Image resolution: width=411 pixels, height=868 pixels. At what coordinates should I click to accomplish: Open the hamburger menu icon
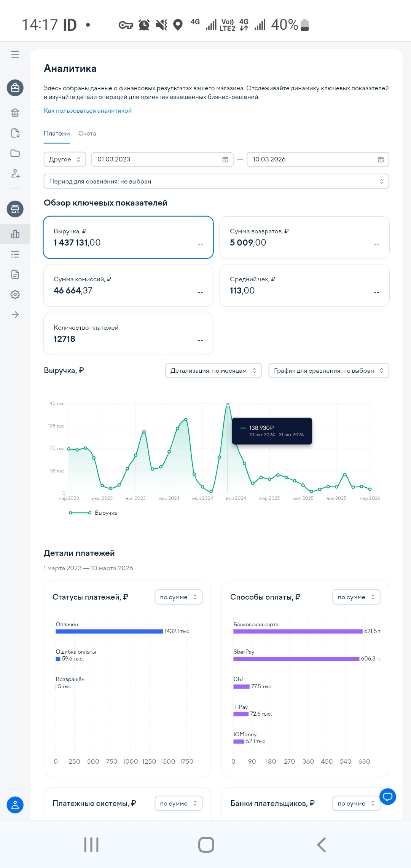click(15, 54)
